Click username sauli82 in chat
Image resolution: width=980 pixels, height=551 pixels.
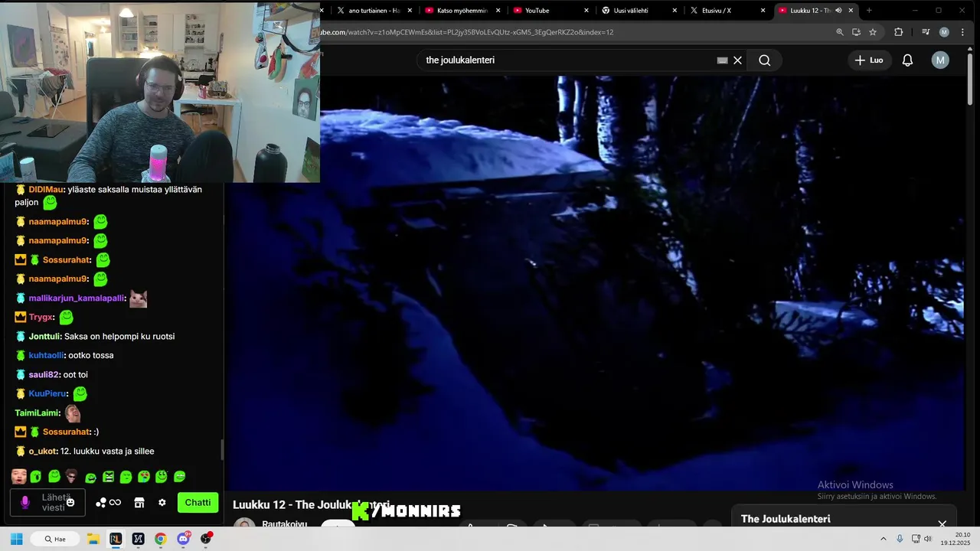pyautogui.click(x=44, y=374)
